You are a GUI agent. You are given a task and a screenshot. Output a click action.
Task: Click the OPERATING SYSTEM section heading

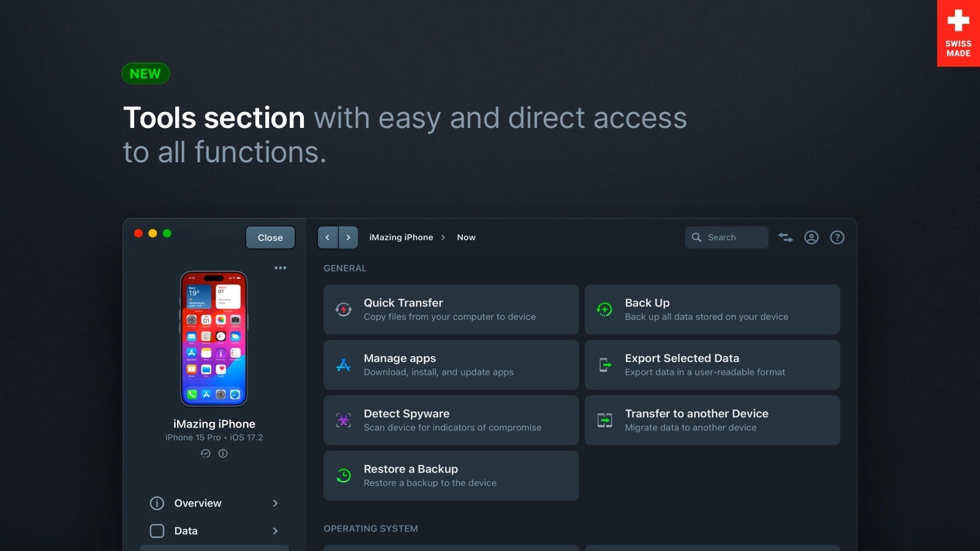tap(371, 528)
